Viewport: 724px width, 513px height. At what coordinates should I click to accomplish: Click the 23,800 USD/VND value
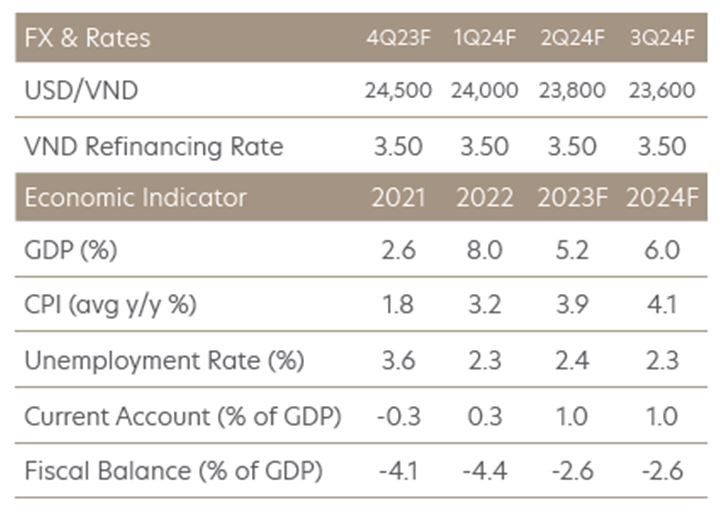coord(573,91)
